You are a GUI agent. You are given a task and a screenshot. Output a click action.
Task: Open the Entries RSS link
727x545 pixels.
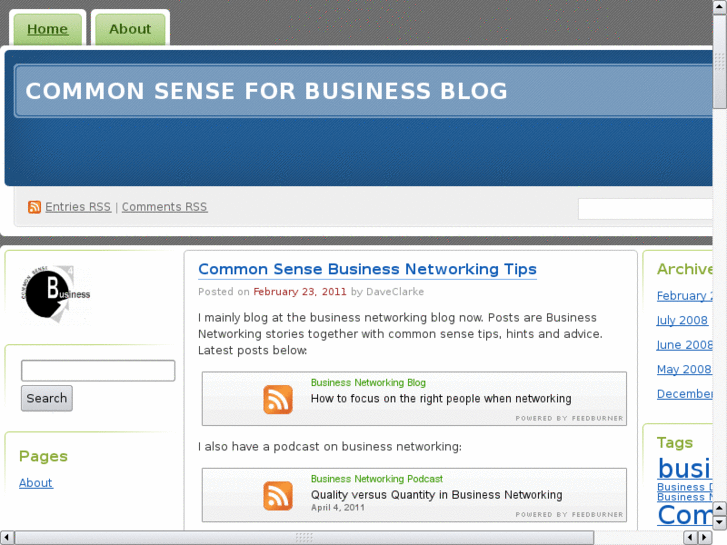(x=78, y=207)
